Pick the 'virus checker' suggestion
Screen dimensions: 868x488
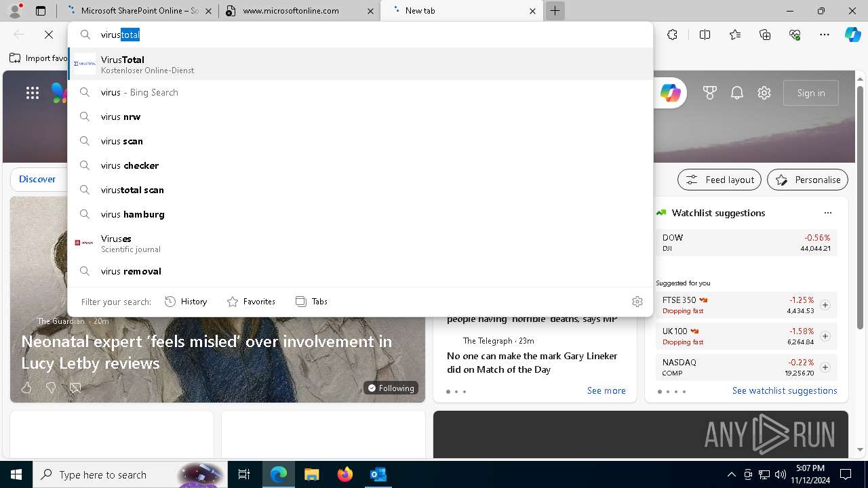click(x=360, y=165)
